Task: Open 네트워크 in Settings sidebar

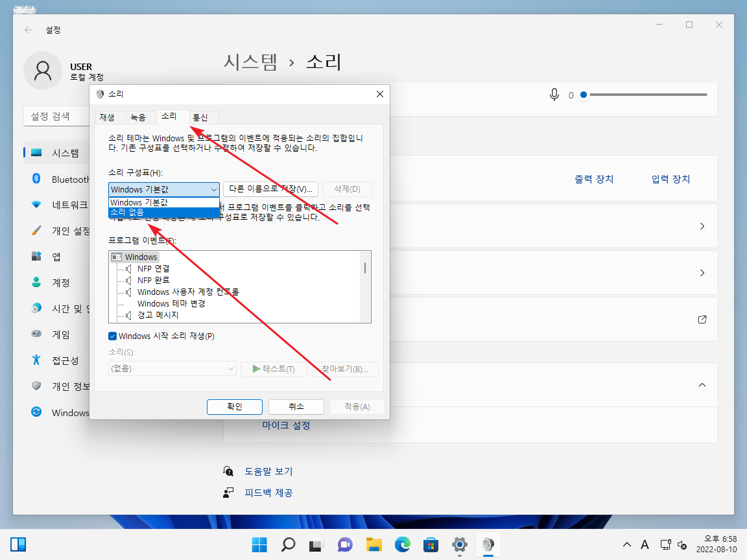Action: tap(57, 205)
